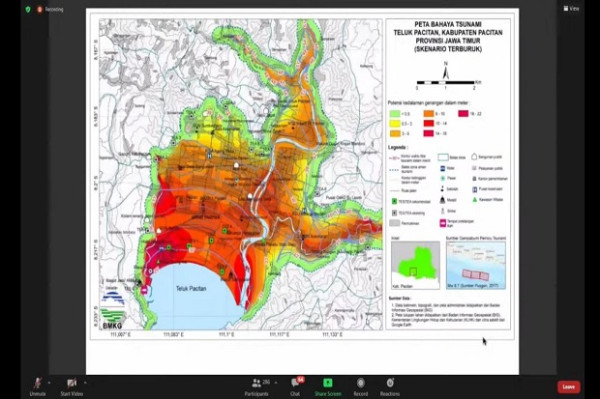Select the magenta-red 18 - 22 depth swatch
The height and width of the screenshot is (399, 600).
click(x=463, y=114)
